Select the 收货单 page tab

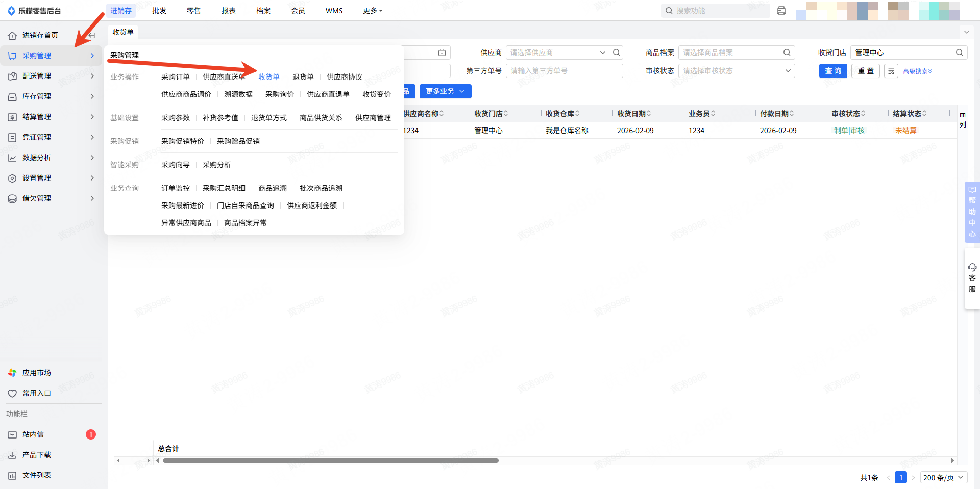123,32
